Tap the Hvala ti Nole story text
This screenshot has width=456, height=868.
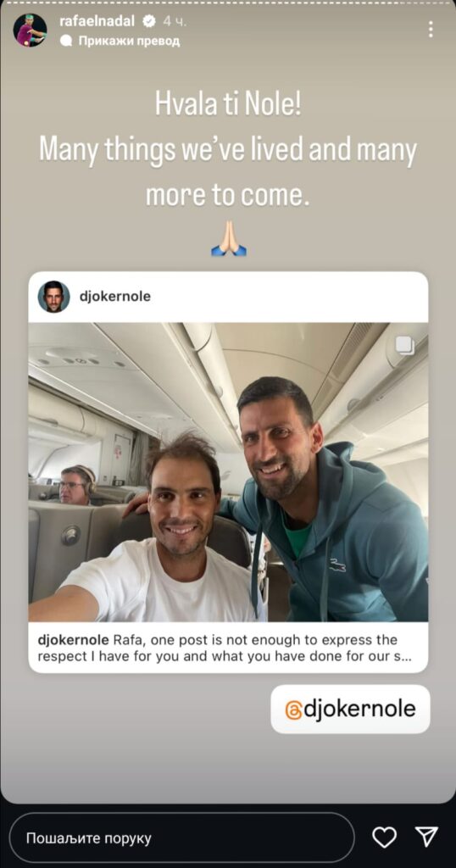pos(228,105)
